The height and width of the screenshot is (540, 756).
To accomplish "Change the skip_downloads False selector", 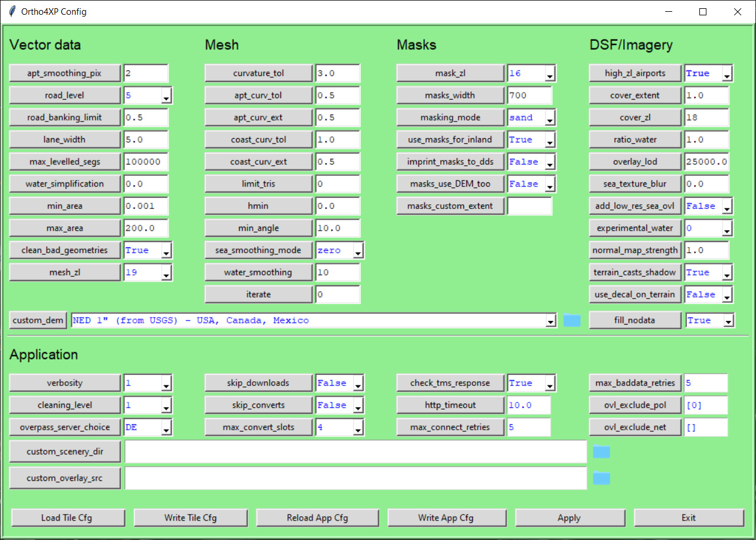I will pyautogui.click(x=358, y=384).
